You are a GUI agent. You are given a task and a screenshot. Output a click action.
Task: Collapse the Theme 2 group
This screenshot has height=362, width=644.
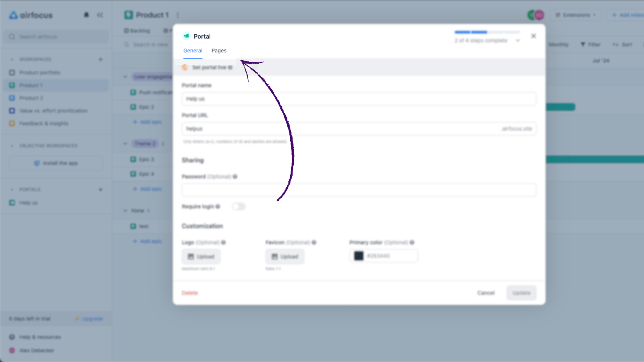[x=125, y=143]
